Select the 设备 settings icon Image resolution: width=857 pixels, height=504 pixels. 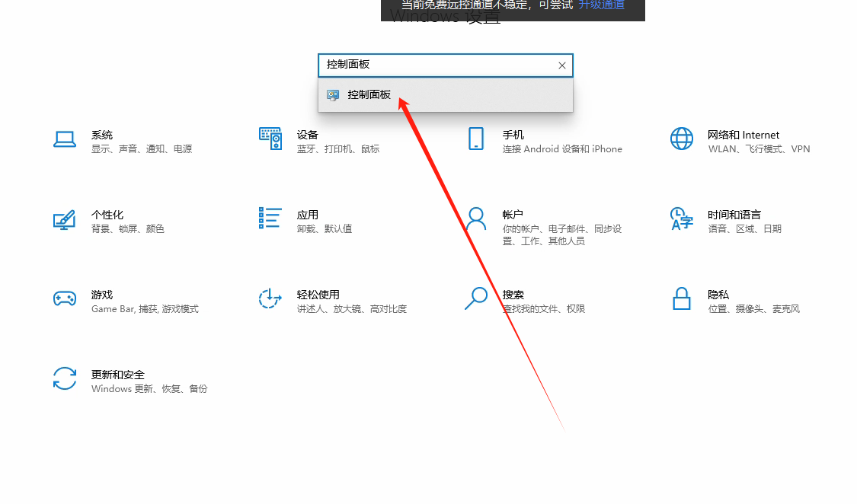(x=270, y=139)
